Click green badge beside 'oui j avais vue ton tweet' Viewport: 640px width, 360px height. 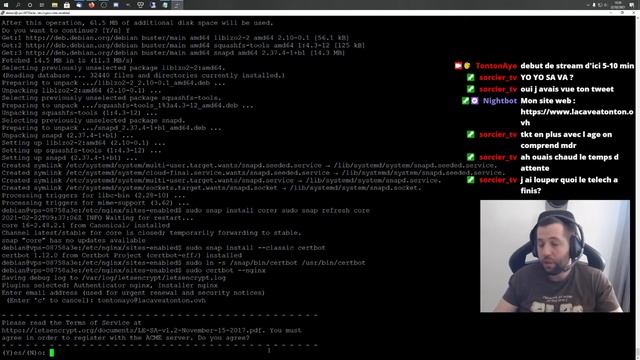[471, 89]
